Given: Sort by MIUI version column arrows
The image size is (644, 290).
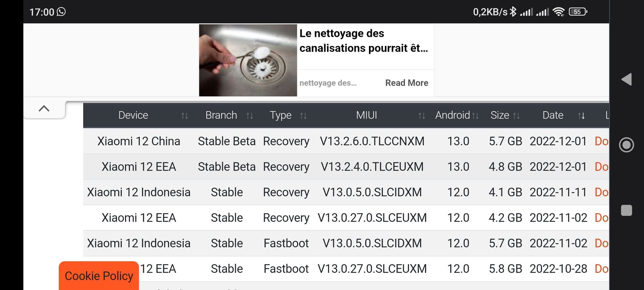Looking at the screenshot, I should [x=422, y=116].
